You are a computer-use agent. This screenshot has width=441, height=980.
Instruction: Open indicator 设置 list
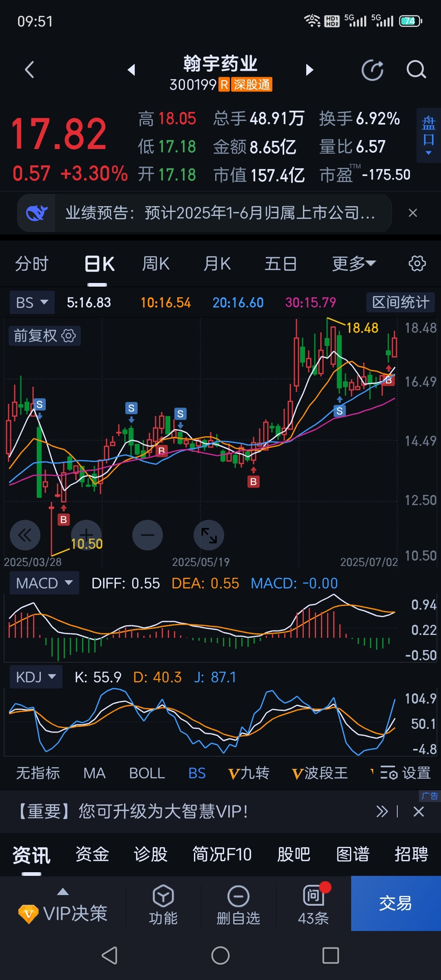[405, 773]
